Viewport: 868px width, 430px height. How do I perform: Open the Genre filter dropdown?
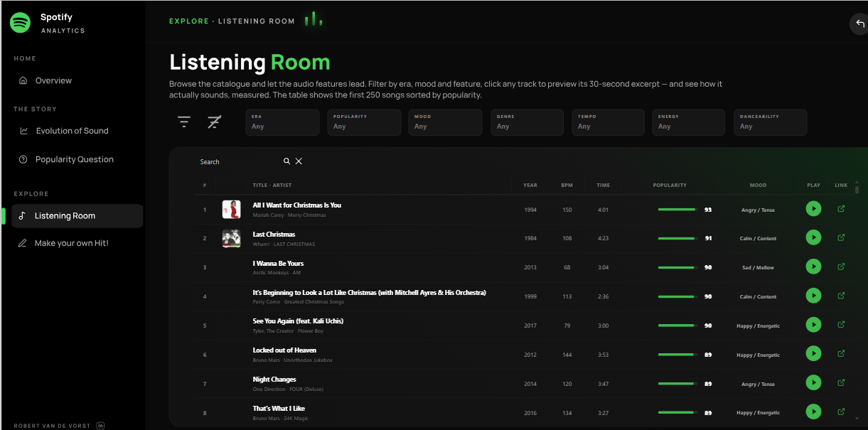coord(527,122)
